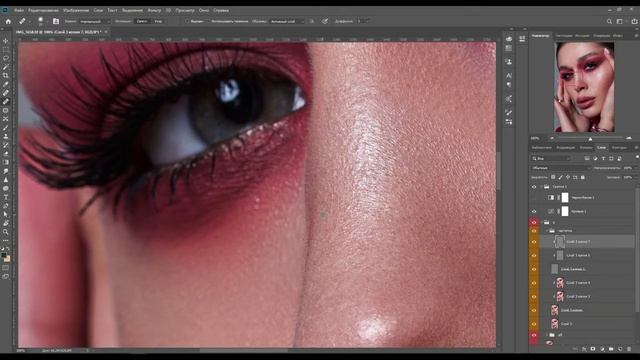This screenshot has height=360, width=640.
Task: Hide the Слой 3 layer
Action: coord(534,324)
